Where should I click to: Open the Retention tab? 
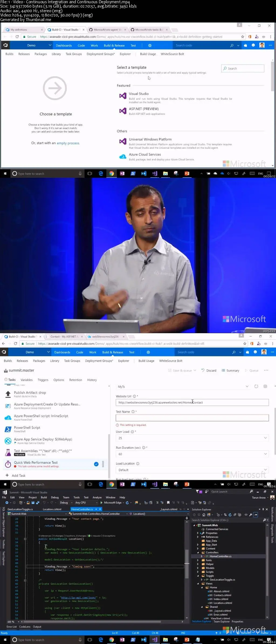[75, 380]
